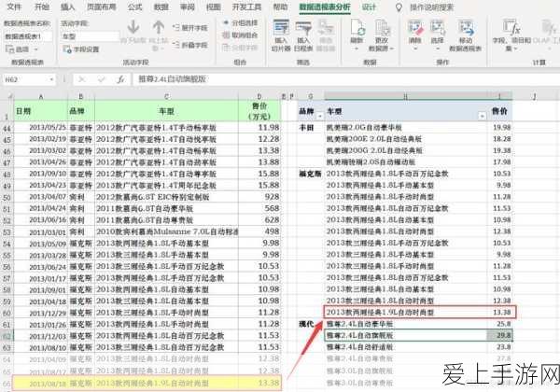Viewport: 560px width, 392px height.
Task: Select column J header
Action: coord(534,96)
